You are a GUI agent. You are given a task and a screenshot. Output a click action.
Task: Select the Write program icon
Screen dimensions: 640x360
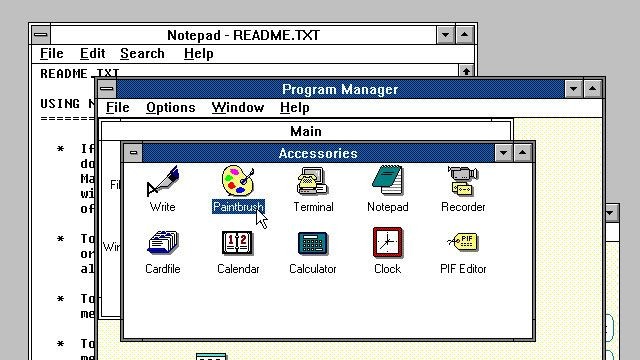(163, 180)
